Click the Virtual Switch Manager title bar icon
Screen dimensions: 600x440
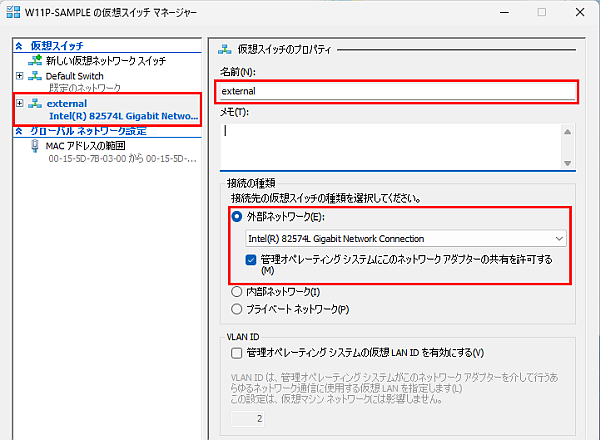click(x=13, y=12)
